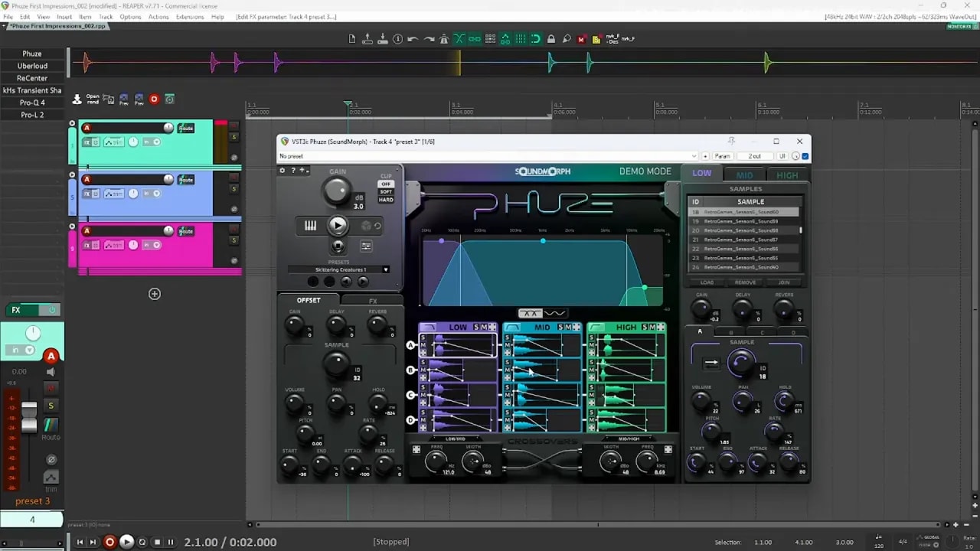Click the sample direction arrow icon
Viewport: 980px width, 551px height.
click(710, 364)
